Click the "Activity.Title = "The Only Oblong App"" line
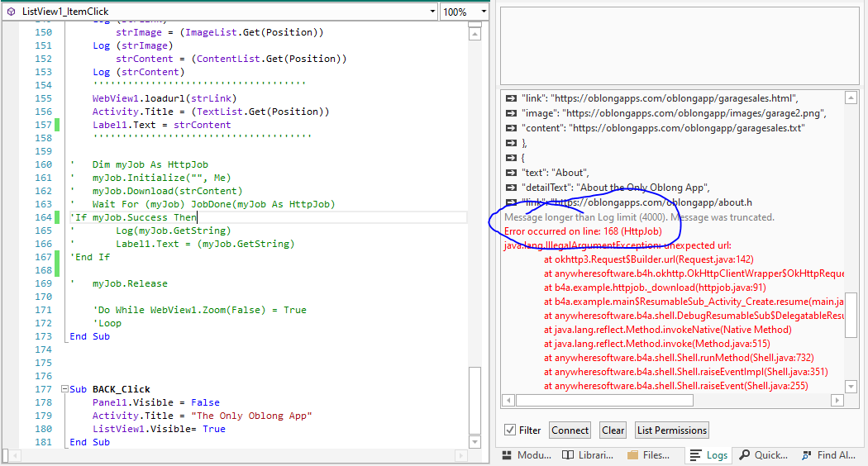The height and width of the screenshot is (466, 868). [202, 416]
